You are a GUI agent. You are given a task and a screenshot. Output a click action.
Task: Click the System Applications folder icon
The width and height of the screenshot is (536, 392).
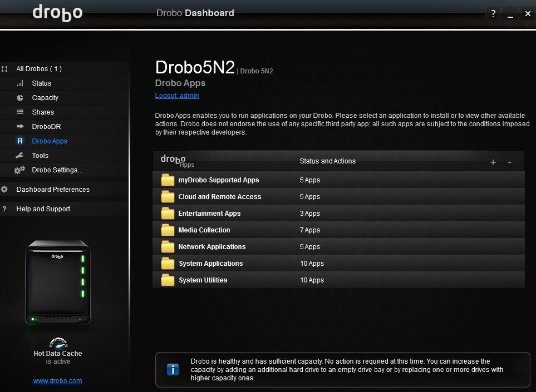[168, 263]
